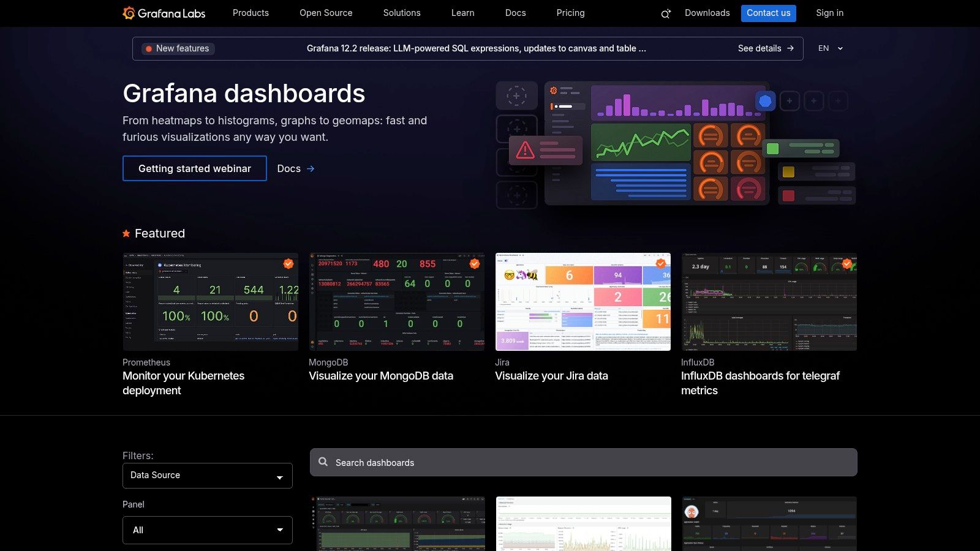Screen dimensions: 980x551
Task: Open the AI-powered search icon
Action: 664,13
